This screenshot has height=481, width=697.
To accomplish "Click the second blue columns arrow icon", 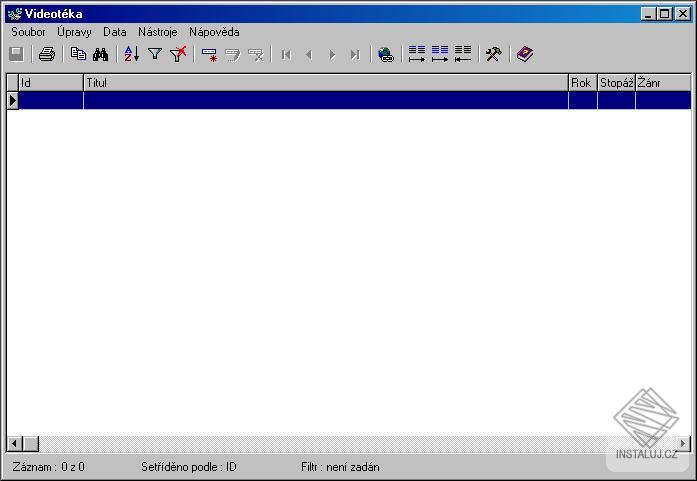I will pos(440,54).
